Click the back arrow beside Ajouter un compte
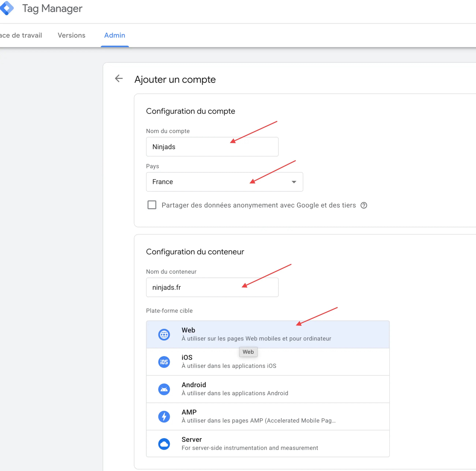The height and width of the screenshot is (471, 476). tap(119, 79)
